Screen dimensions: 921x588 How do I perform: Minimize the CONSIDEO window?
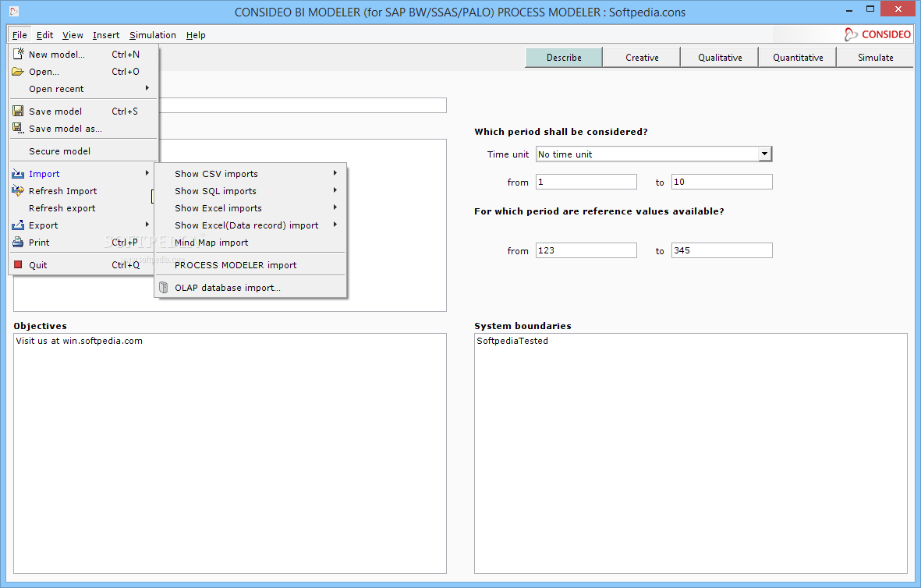[849, 10]
